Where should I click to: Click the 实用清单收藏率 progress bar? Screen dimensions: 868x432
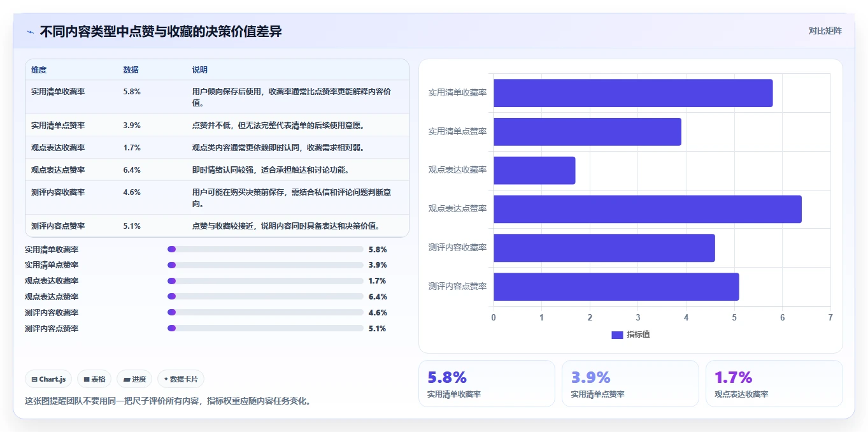click(265, 249)
